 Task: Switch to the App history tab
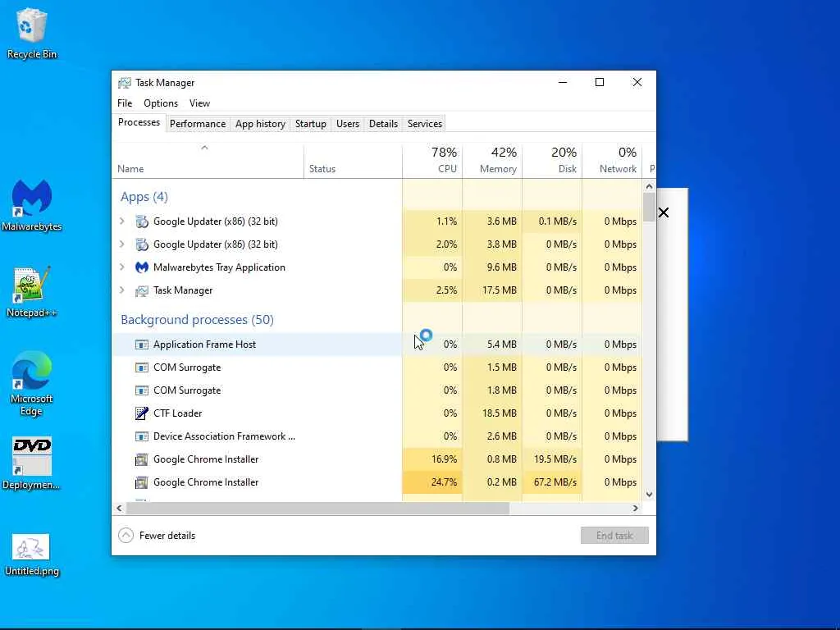(x=260, y=124)
